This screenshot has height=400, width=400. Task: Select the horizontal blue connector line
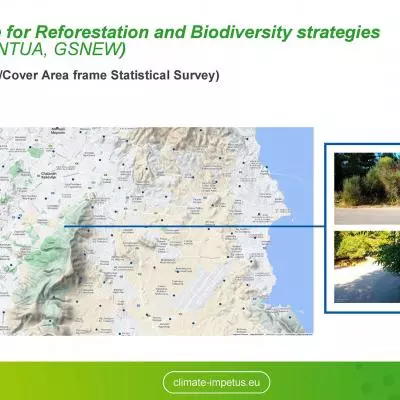[x=194, y=227]
